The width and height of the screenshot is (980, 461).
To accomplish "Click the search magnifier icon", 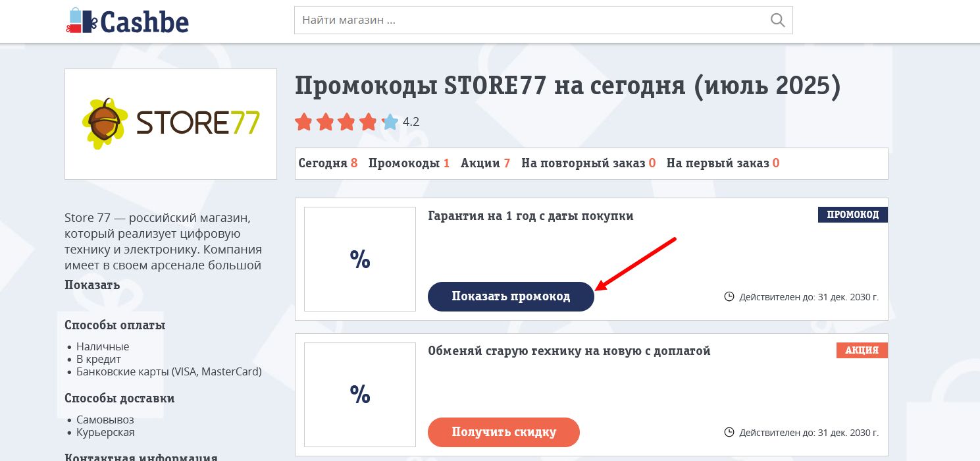I will (x=777, y=20).
